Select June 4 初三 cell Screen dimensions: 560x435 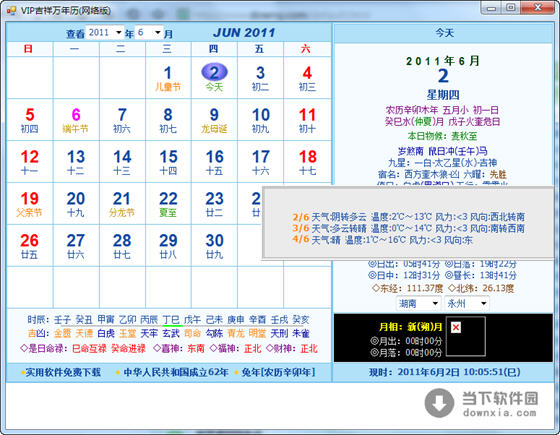point(307,78)
